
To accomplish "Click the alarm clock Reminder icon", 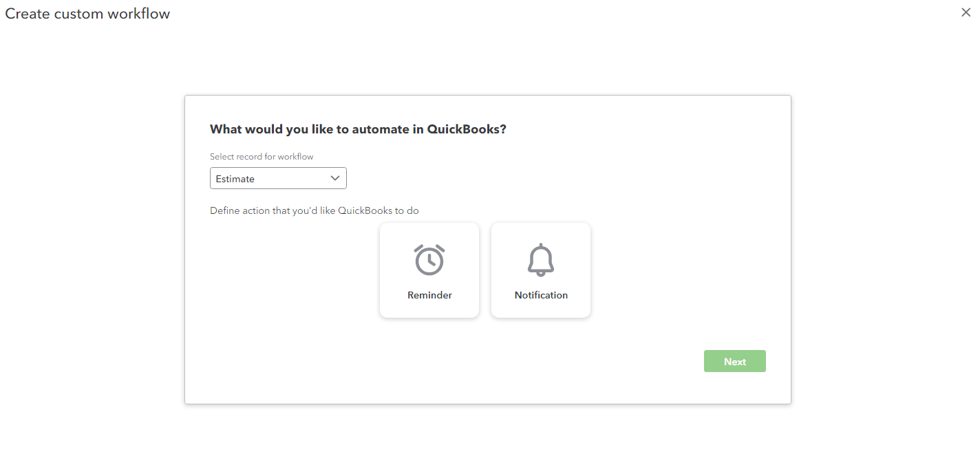I will tap(429, 259).
